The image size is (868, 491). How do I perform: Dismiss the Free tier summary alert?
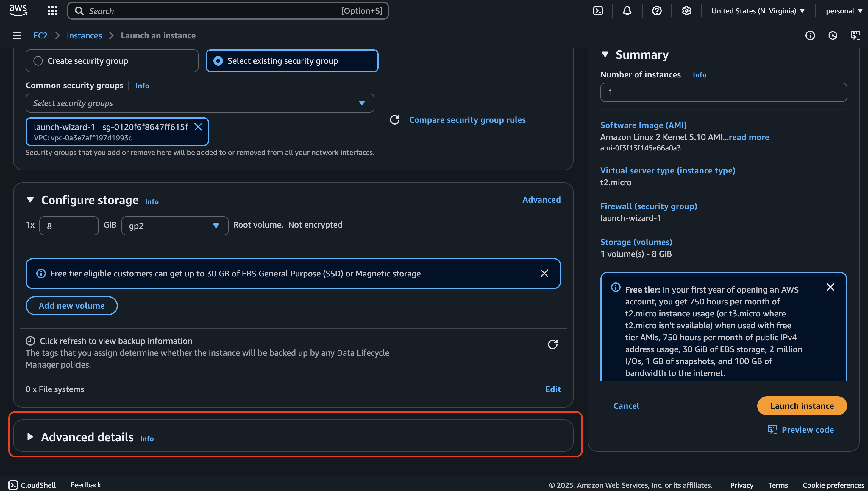click(x=830, y=287)
